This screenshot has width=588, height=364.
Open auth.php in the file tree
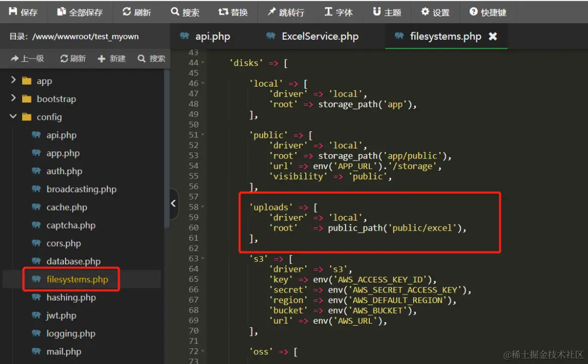[64, 171]
